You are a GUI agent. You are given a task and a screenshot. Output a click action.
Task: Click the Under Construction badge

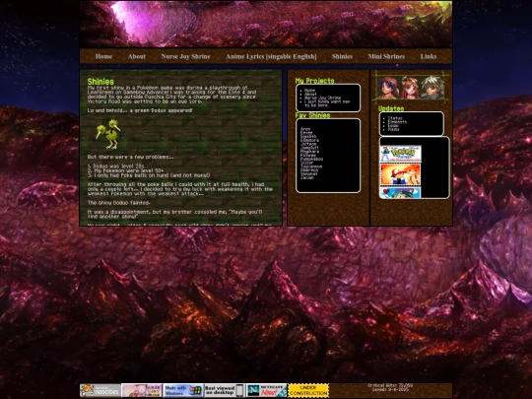tap(308, 390)
